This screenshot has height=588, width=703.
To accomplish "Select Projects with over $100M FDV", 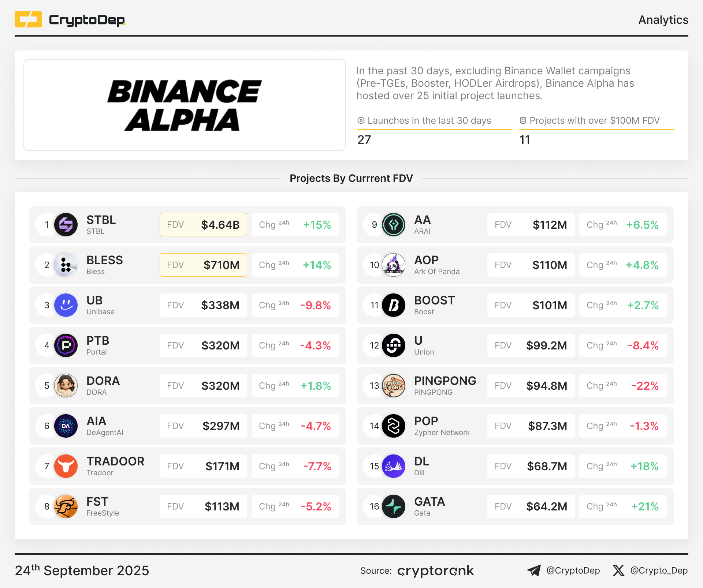I will tap(589, 121).
